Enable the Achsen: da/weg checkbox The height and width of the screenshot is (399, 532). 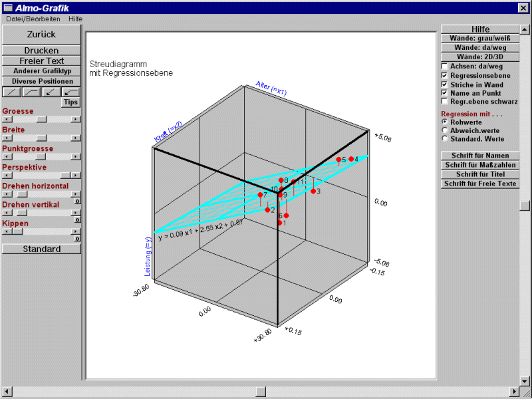pos(445,66)
